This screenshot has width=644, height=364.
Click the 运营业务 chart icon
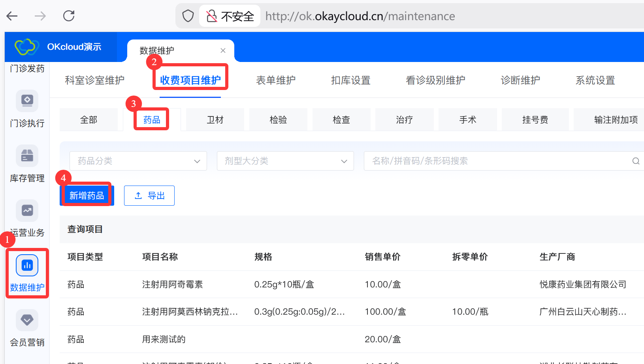coord(27,211)
